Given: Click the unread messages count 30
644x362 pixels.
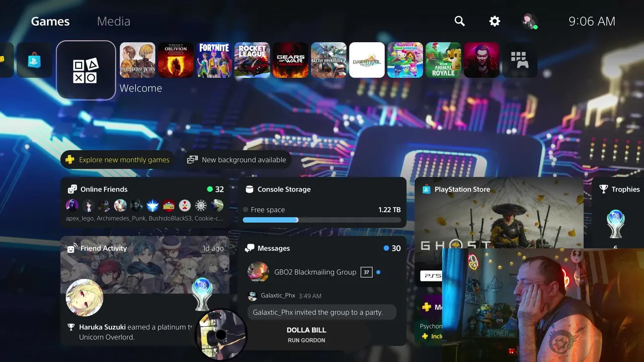Looking at the screenshot, I should 392,248.
